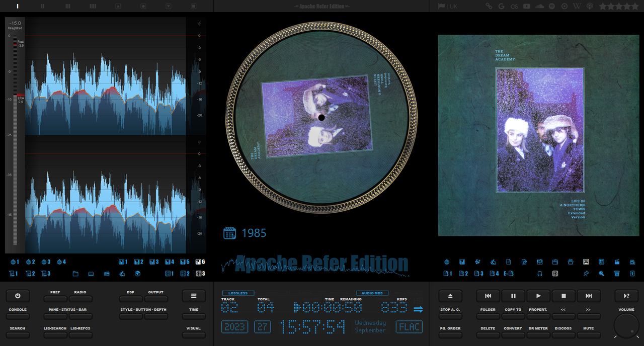Click the trash bin icon under cover art
The width and height of the screenshot is (644, 346).
tap(617, 274)
